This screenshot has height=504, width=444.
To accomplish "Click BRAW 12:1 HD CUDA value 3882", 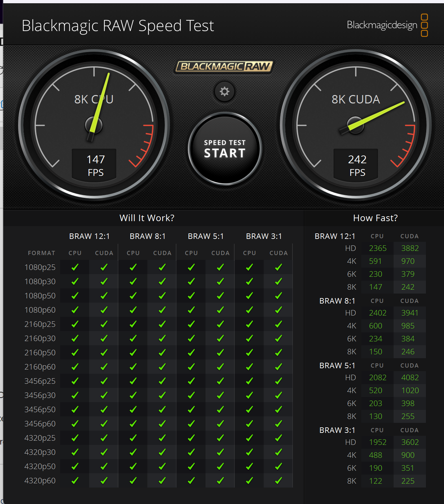I will point(410,248).
